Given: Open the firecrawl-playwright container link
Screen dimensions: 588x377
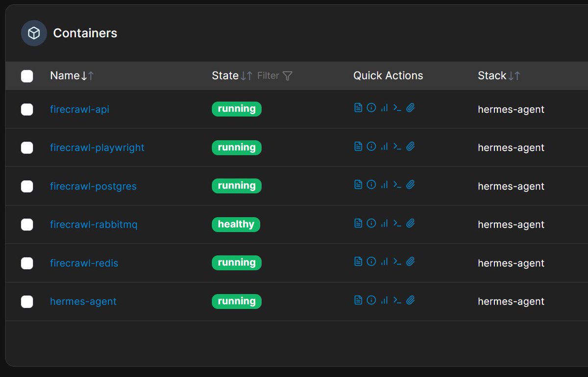Looking at the screenshot, I should [x=97, y=148].
